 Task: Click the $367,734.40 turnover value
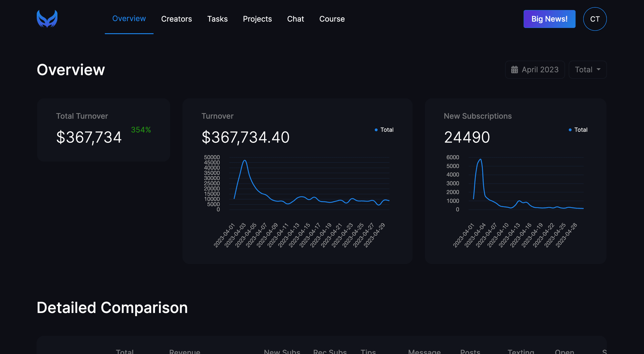click(x=246, y=137)
